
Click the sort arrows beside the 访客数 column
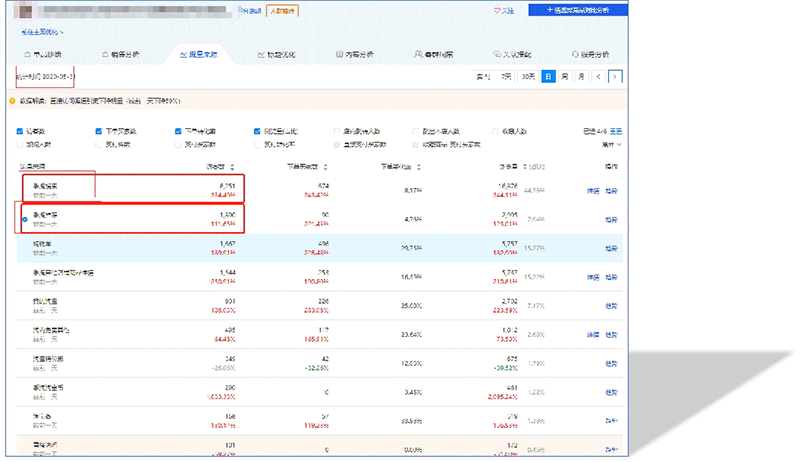pos(232,166)
